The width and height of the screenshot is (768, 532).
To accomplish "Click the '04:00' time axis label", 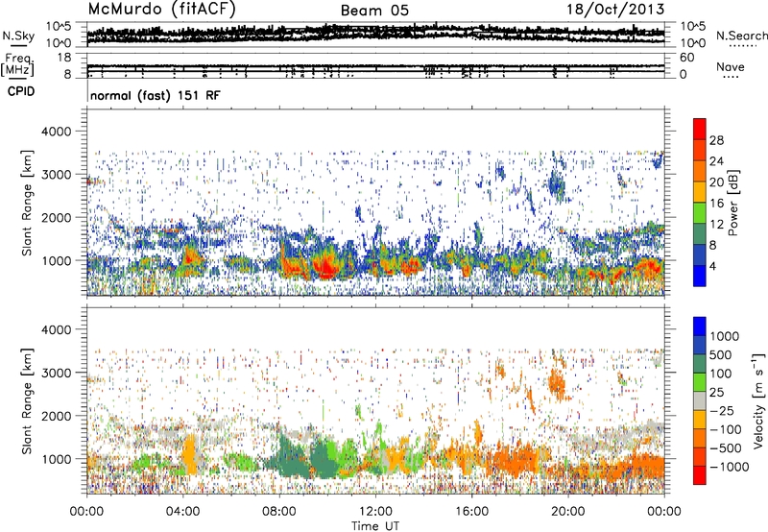I will 182,512.
